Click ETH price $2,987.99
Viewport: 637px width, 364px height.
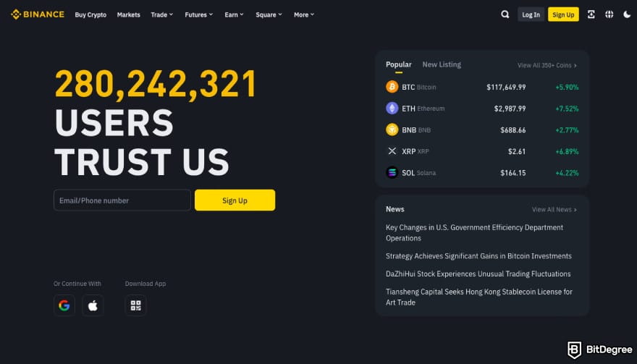[510, 109]
